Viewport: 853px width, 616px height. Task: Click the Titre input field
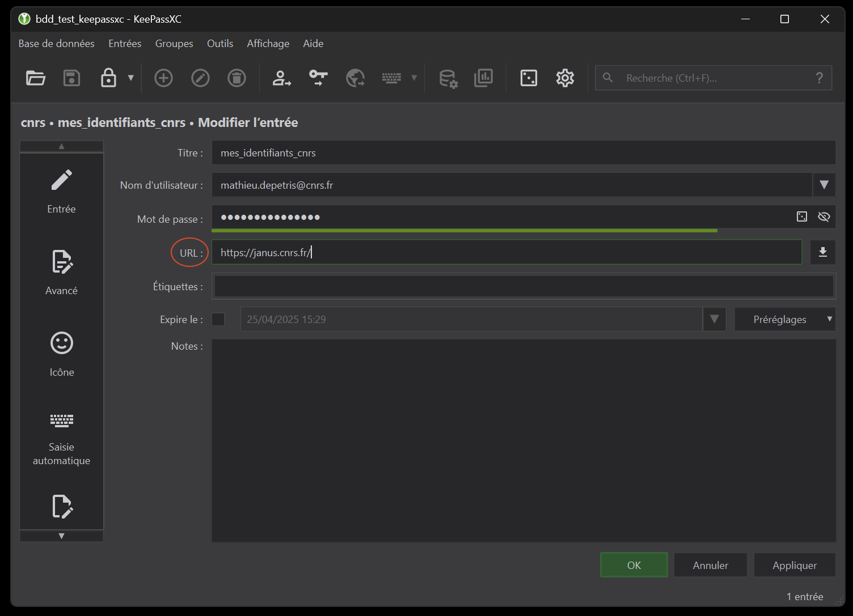point(523,153)
